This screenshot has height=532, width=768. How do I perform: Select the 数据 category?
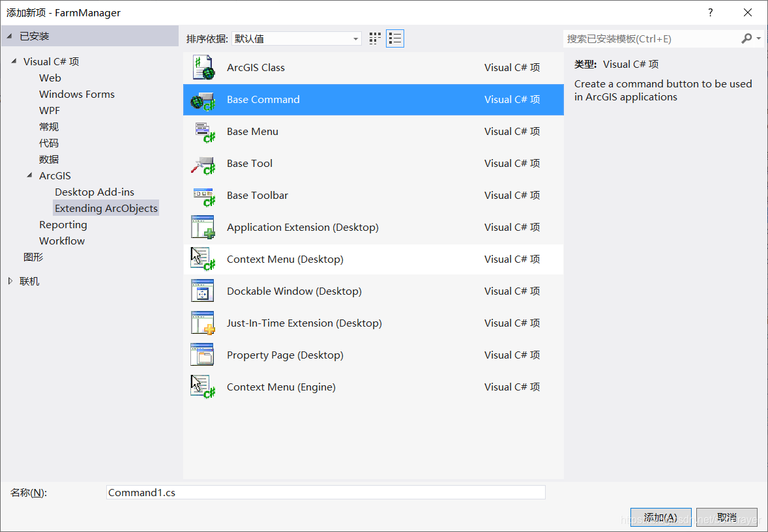click(x=49, y=159)
